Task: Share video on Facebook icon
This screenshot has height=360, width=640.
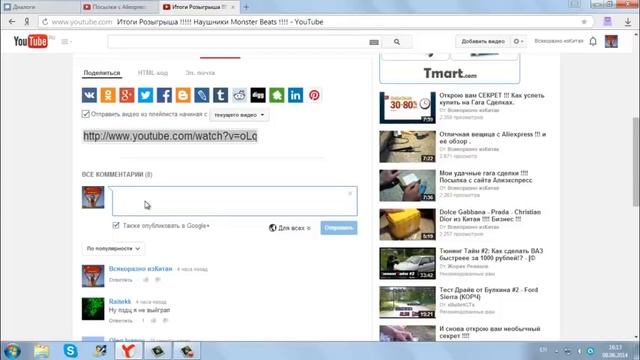Action: 164,96
